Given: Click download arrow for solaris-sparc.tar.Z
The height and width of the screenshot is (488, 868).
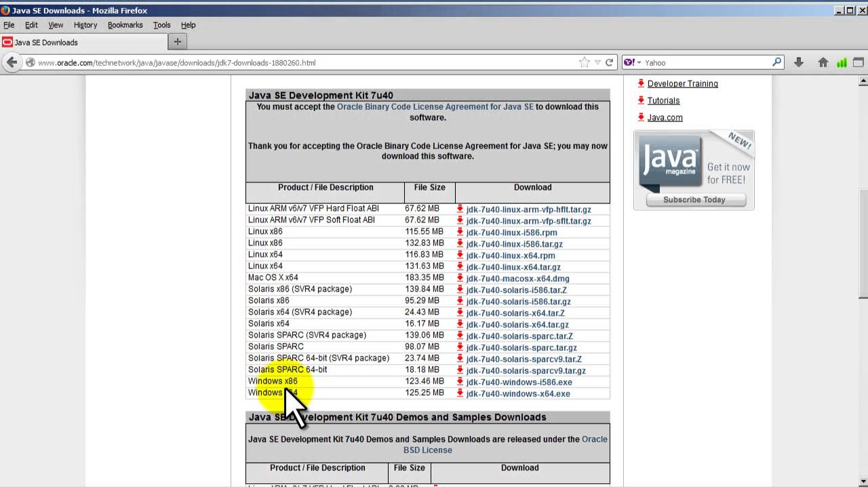Looking at the screenshot, I should coord(460,335).
